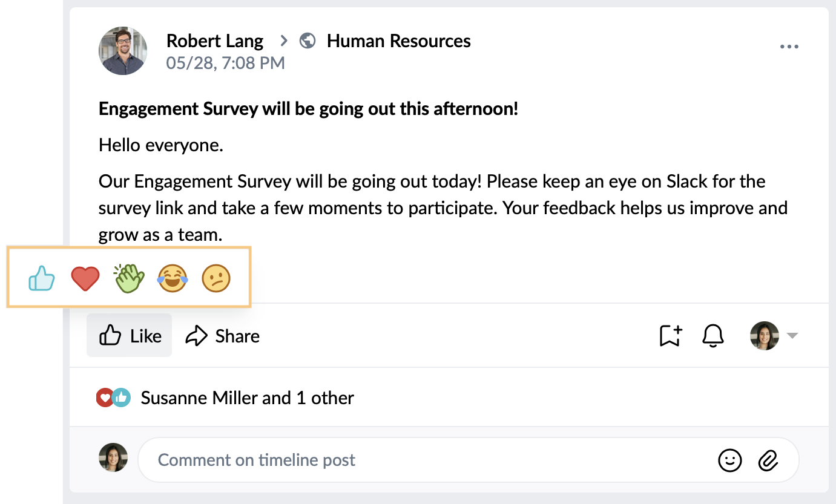Open Robert Lang's profile name
This screenshot has width=836, height=504.
(x=215, y=41)
